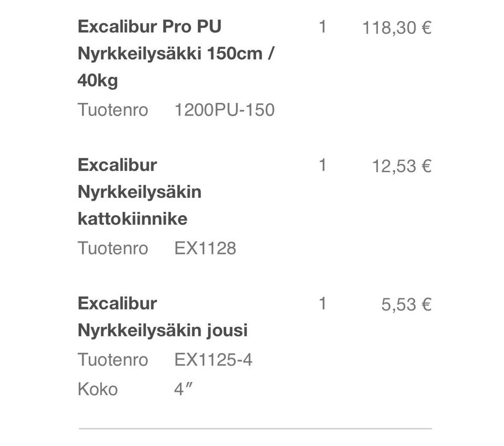Select the 12,53 € price
The image size is (504, 446).
[401, 166]
